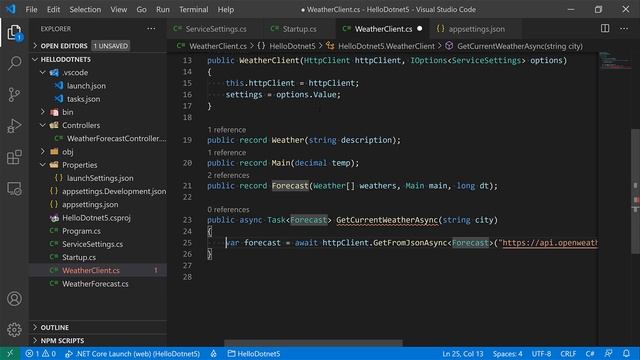Open the Terminal menu
640x360 pixels.
pyautogui.click(x=193, y=9)
